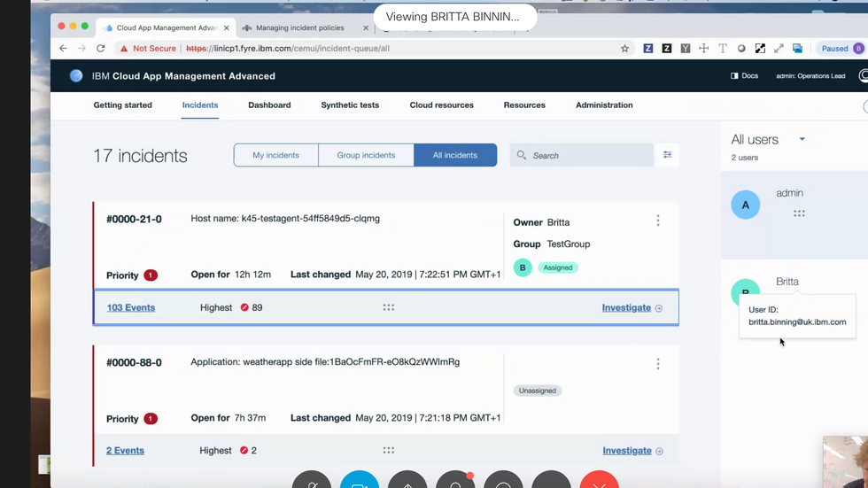This screenshot has width=868, height=488.
Task: Click the drag handle under admin user
Action: click(x=799, y=213)
